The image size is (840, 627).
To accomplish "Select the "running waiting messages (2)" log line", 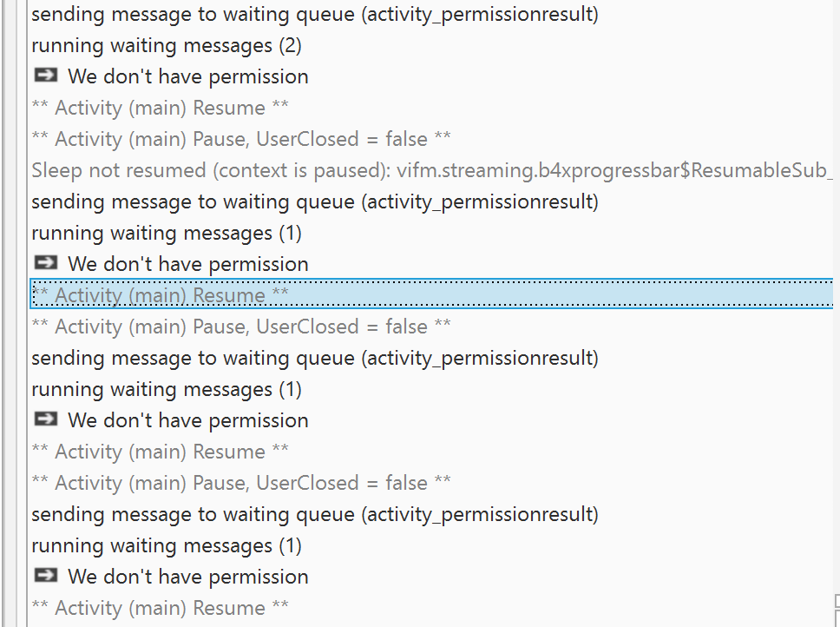I will (x=167, y=45).
